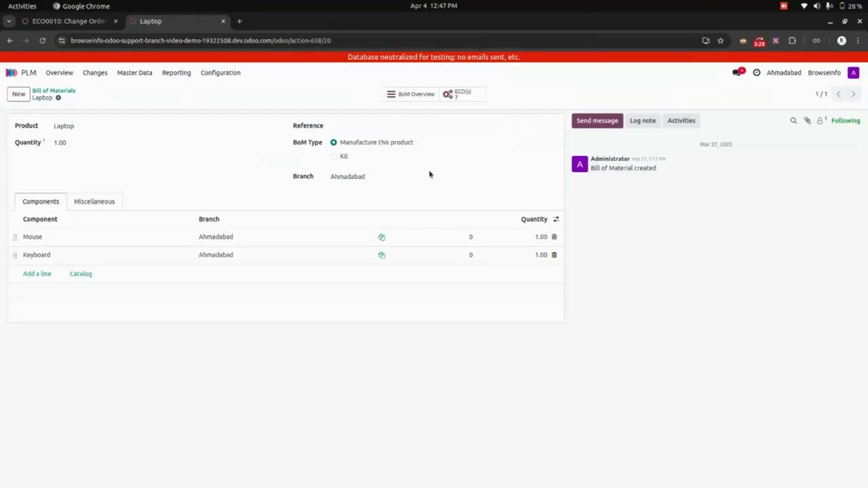The image size is (868, 488).
Task: Go to next record arrow
Action: [853, 94]
